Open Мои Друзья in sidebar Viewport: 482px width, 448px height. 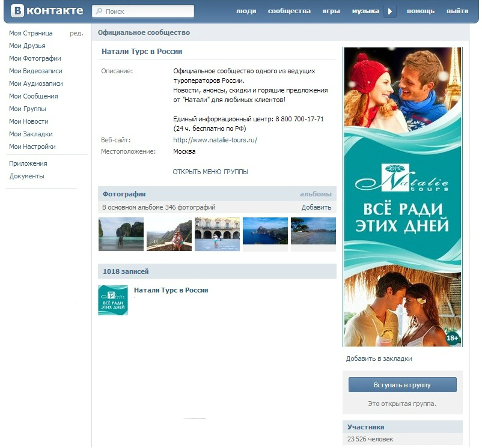27,46
